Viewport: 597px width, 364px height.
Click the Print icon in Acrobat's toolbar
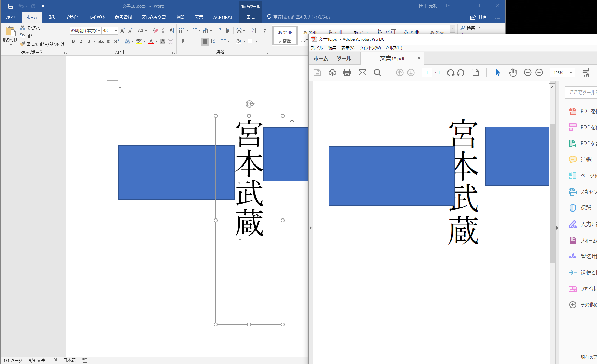[x=347, y=73]
